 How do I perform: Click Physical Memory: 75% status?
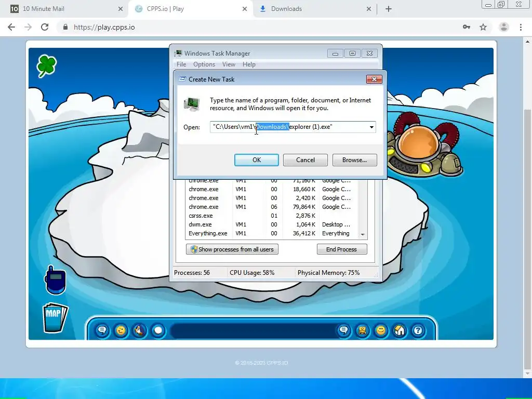[328, 273]
